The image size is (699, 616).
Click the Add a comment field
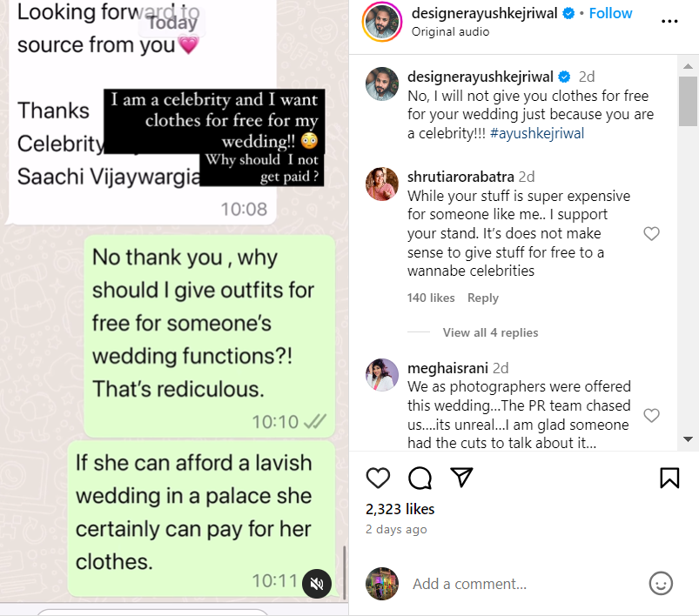point(522,584)
